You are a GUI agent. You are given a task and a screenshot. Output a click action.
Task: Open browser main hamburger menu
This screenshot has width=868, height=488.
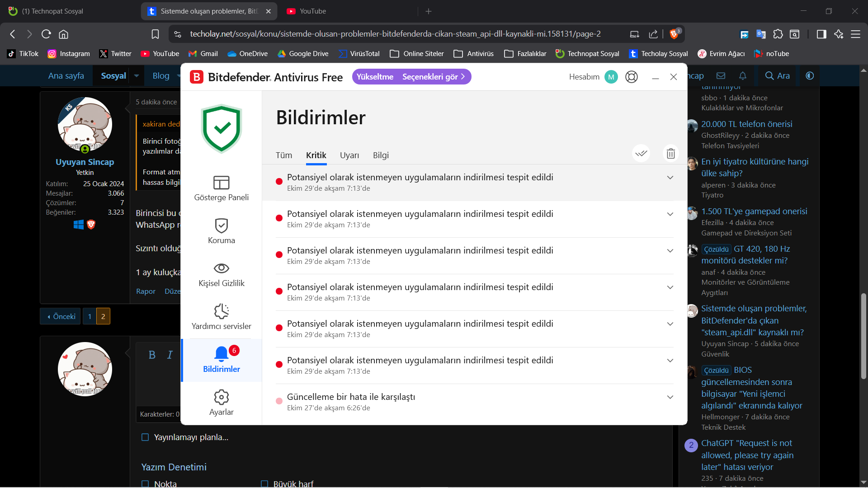coord(856,34)
